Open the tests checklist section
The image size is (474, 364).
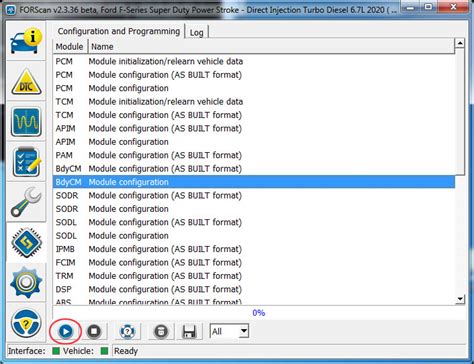(x=26, y=162)
